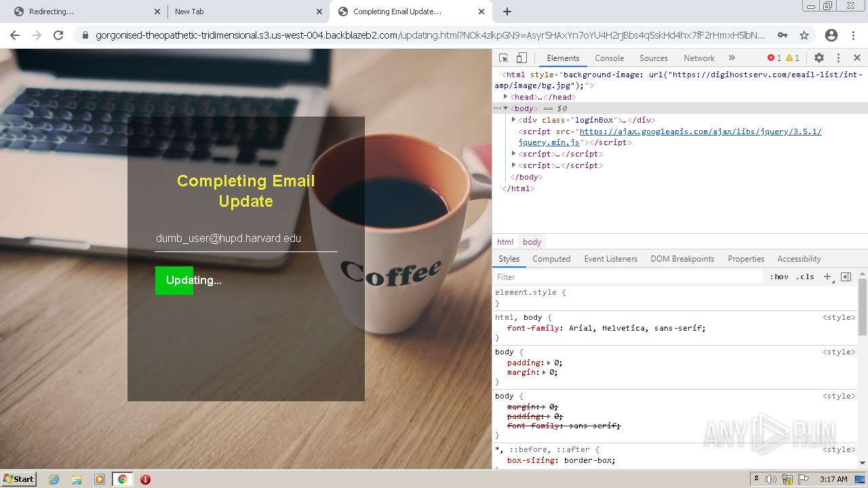Expand the body margin shorthand value

(x=544, y=372)
